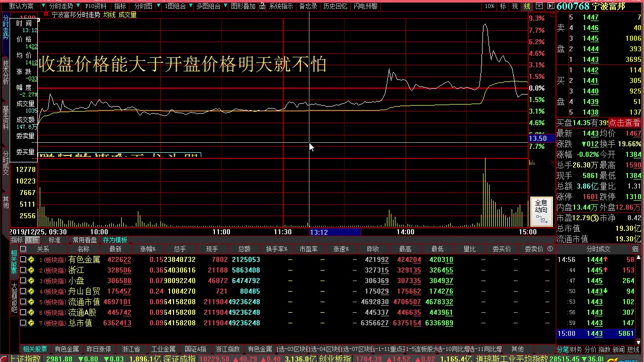Select the 常用看盘 template tab

point(85,240)
